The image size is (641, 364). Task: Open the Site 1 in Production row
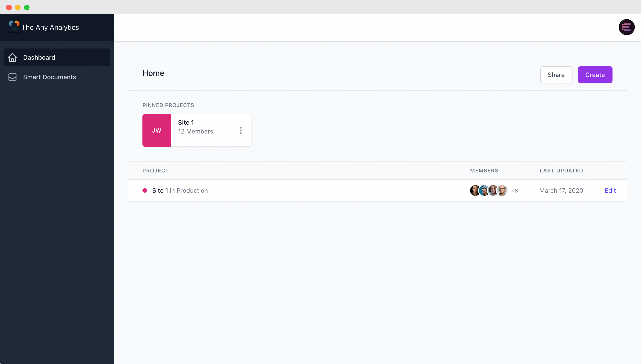point(180,190)
